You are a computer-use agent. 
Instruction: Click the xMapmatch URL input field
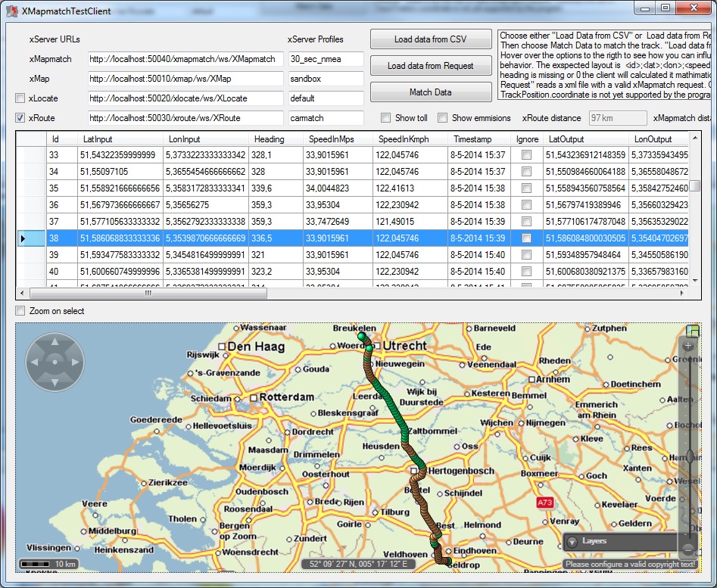[185, 59]
